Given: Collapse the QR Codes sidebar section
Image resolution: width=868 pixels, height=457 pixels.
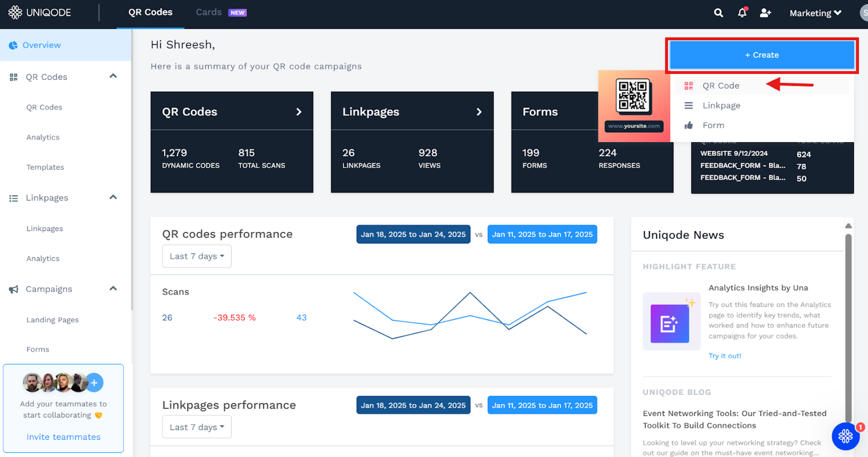Looking at the screenshot, I should pos(113,76).
